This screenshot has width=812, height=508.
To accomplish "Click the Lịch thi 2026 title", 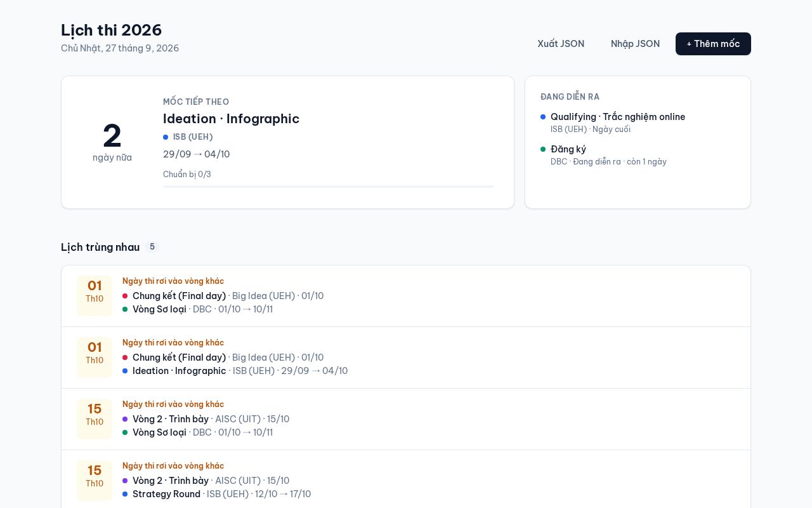I will (x=112, y=30).
